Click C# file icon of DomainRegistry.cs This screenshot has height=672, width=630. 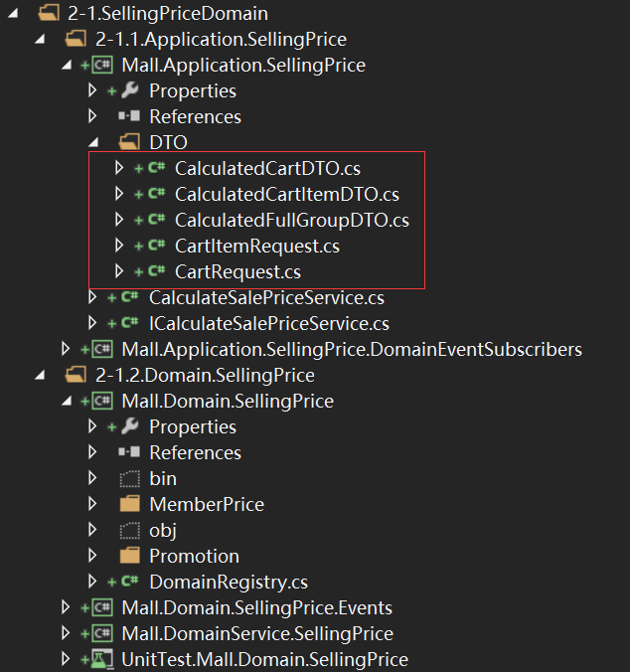click(x=130, y=581)
